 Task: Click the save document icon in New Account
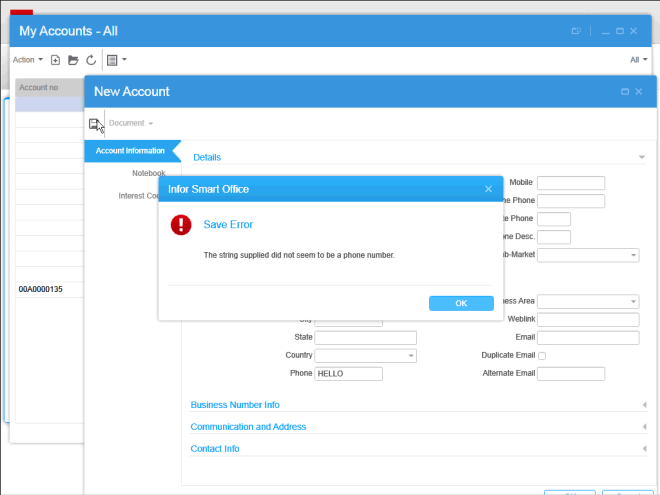(x=95, y=123)
